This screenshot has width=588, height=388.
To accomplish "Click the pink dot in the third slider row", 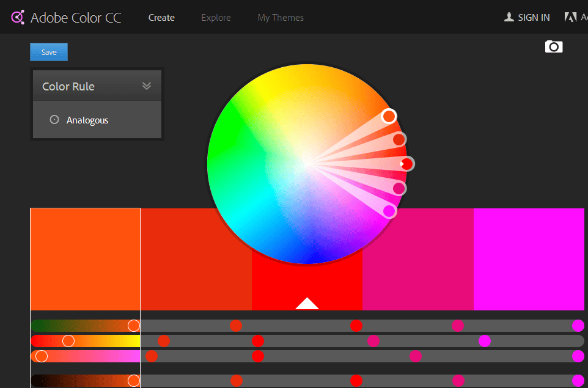I will (x=416, y=356).
